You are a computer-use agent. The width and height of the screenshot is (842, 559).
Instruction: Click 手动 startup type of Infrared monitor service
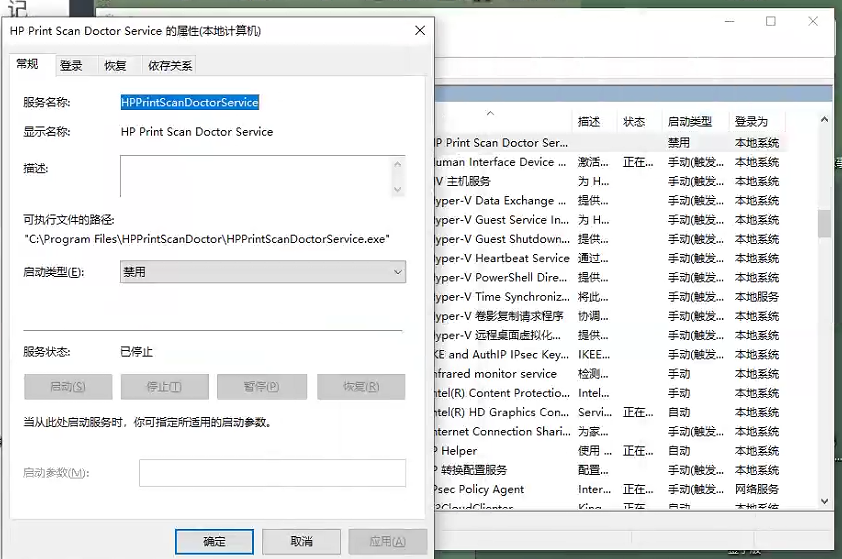point(679,374)
